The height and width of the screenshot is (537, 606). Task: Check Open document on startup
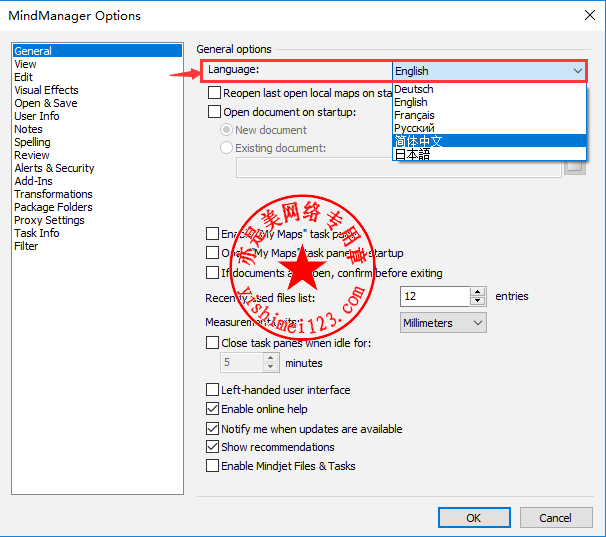tap(214, 112)
